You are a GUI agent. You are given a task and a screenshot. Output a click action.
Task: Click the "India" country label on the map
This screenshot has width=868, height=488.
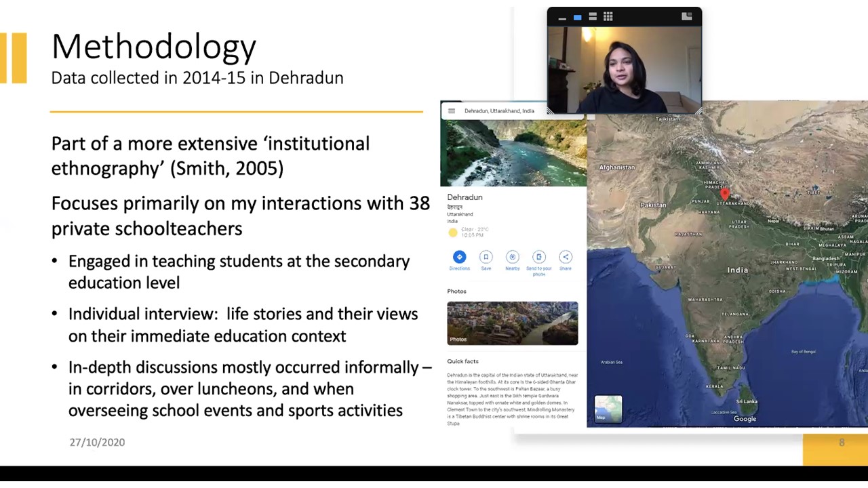coord(738,270)
